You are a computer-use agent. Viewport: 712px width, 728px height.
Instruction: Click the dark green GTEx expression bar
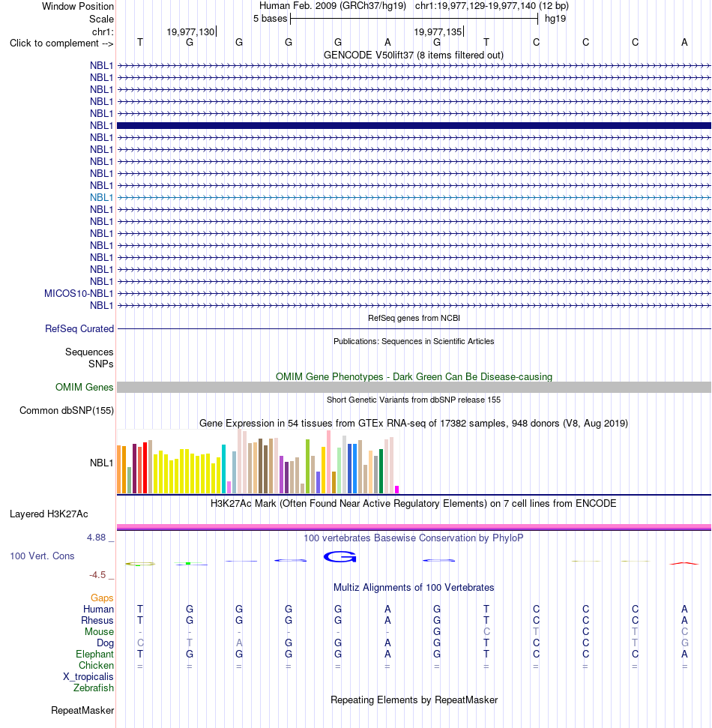[x=381, y=471]
